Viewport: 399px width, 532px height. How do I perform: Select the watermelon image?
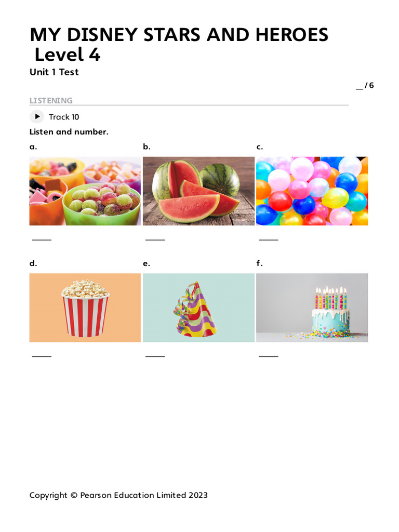click(x=198, y=191)
